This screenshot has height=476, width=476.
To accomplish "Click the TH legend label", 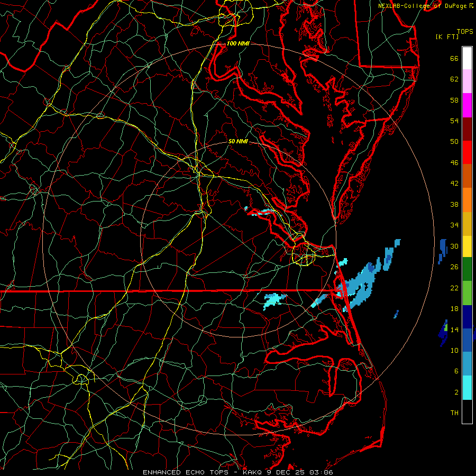I will pyautogui.click(x=454, y=413).
